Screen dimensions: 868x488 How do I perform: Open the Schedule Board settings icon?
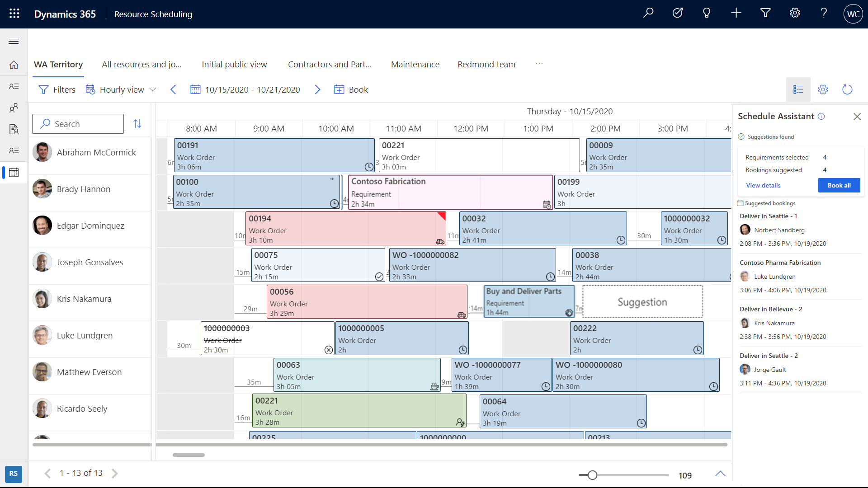823,89
